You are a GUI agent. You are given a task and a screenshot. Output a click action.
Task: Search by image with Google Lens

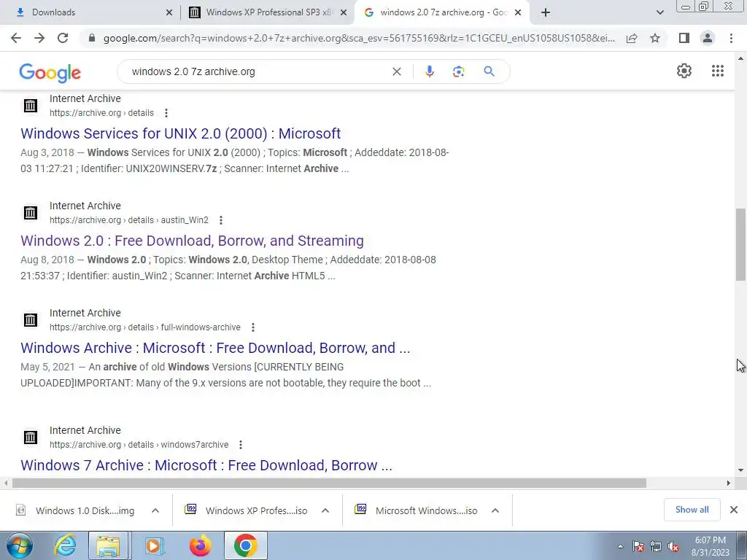(458, 71)
